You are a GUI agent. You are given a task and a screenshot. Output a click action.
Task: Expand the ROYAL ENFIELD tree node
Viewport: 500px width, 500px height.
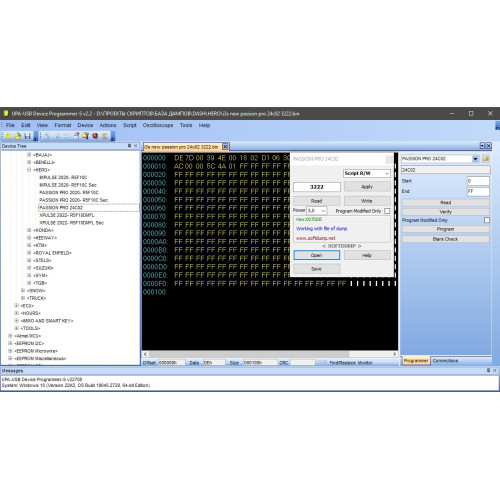(x=29, y=253)
